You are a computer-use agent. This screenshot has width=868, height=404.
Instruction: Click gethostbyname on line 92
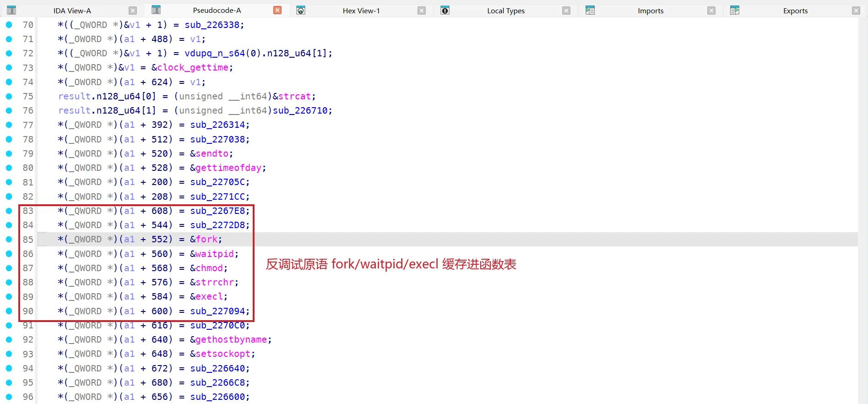pos(231,340)
